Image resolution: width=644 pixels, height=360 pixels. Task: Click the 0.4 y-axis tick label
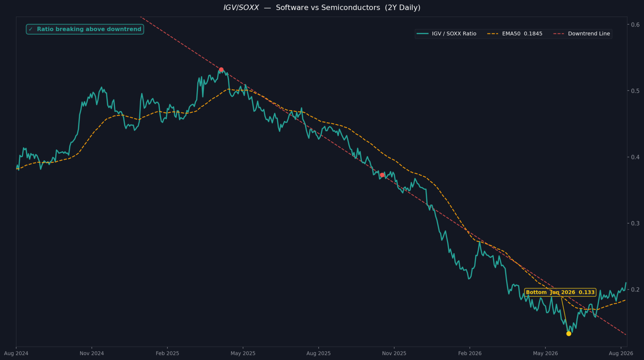point(635,157)
